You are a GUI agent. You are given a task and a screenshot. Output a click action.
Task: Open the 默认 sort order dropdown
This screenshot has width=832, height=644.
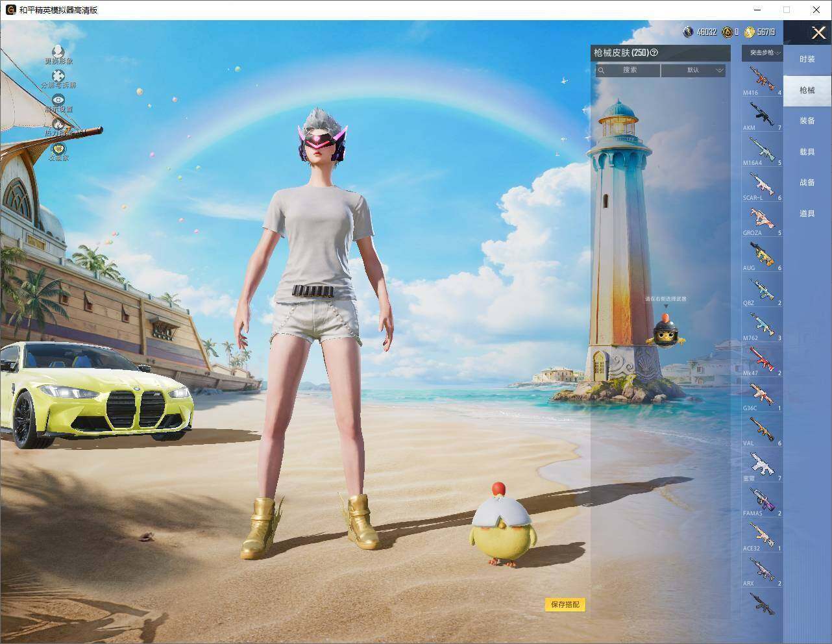693,70
